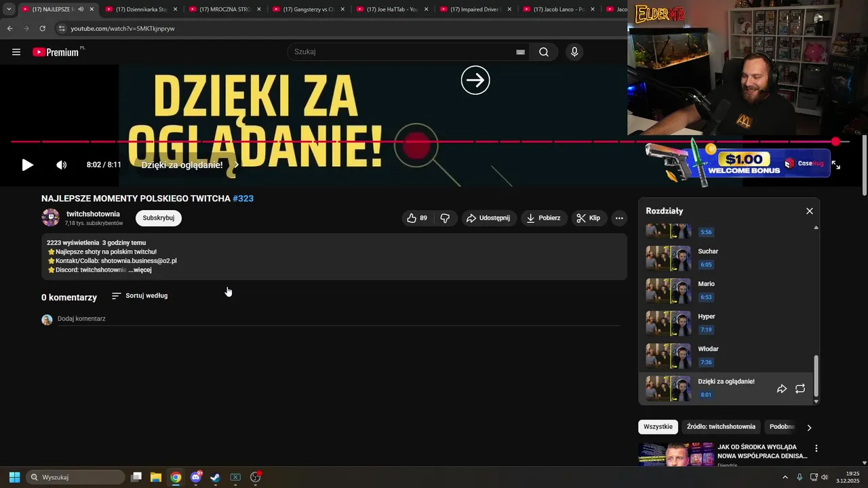Reload the current page
This screenshot has width=868, height=488.
(x=42, y=28)
